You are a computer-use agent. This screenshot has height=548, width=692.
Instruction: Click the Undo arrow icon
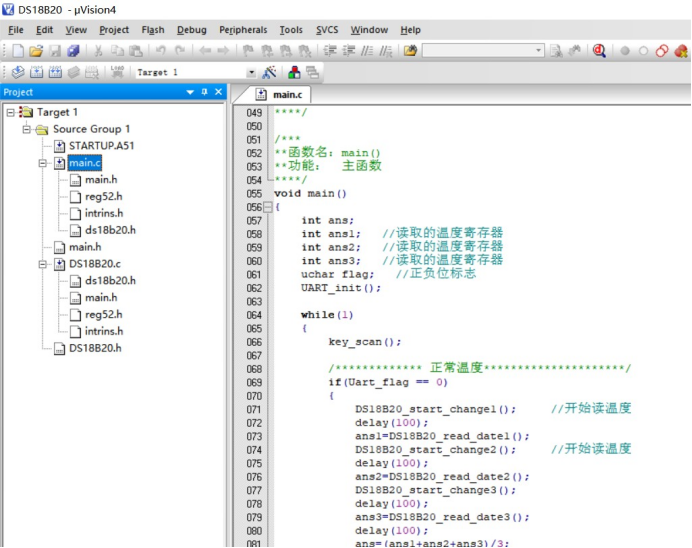(161, 51)
